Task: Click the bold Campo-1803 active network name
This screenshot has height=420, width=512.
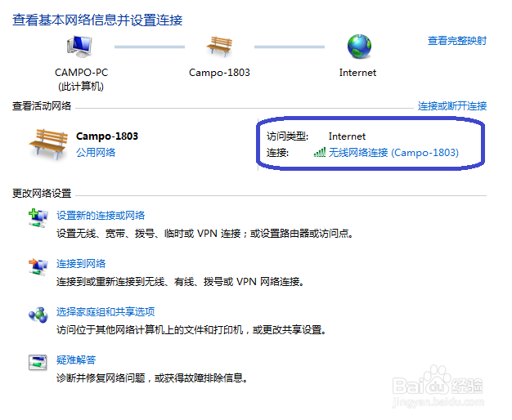Action: click(107, 136)
